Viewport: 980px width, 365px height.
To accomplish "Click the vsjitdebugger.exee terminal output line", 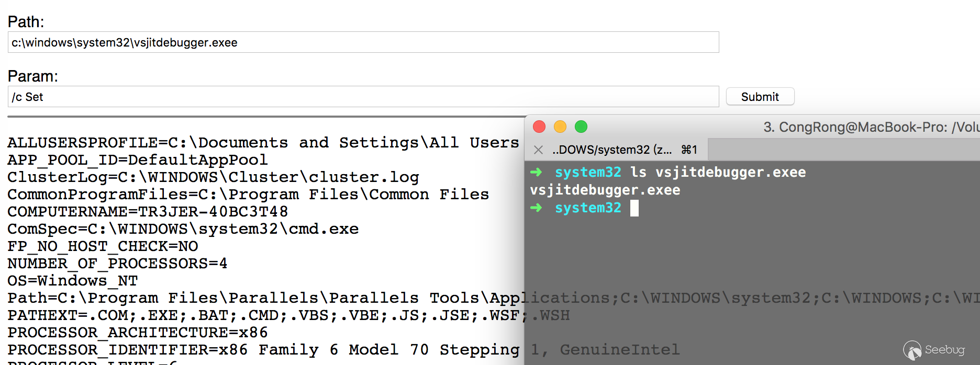I will tap(605, 190).
